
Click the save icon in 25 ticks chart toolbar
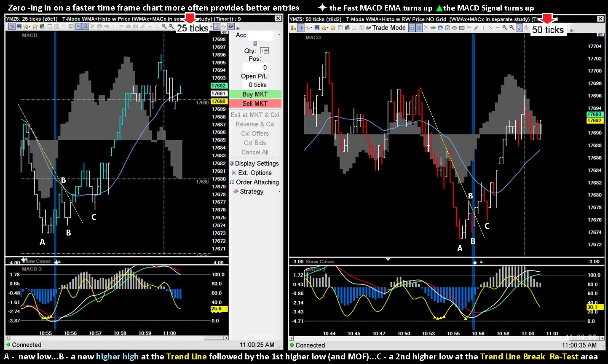(19, 26)
